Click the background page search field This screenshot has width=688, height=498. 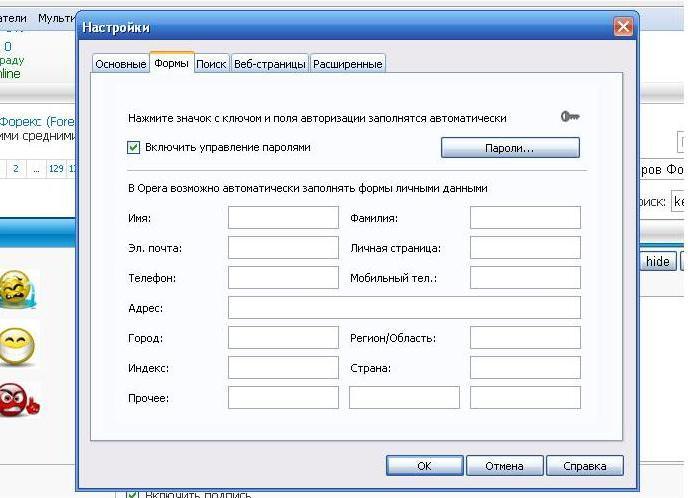coord(678,201)
